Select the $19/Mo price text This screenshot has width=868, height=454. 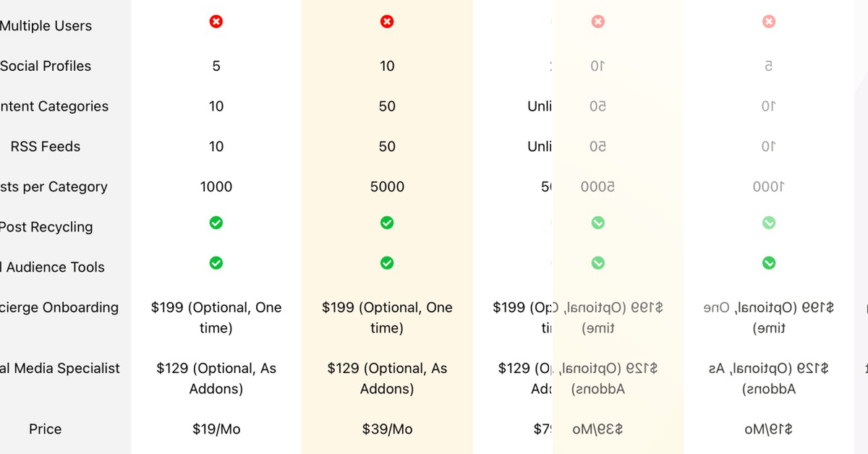point(216,429)
